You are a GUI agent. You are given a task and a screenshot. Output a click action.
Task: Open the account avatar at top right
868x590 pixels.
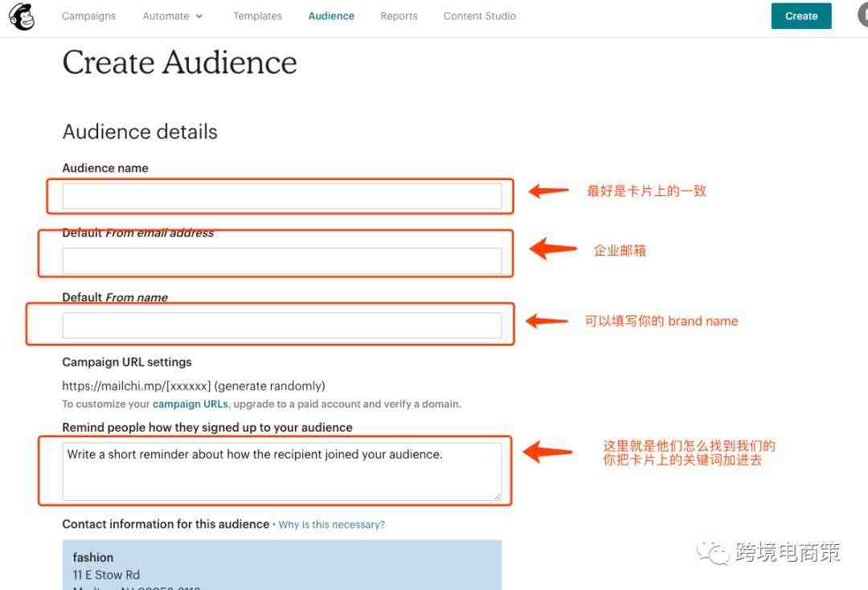(x=862, y=15)
